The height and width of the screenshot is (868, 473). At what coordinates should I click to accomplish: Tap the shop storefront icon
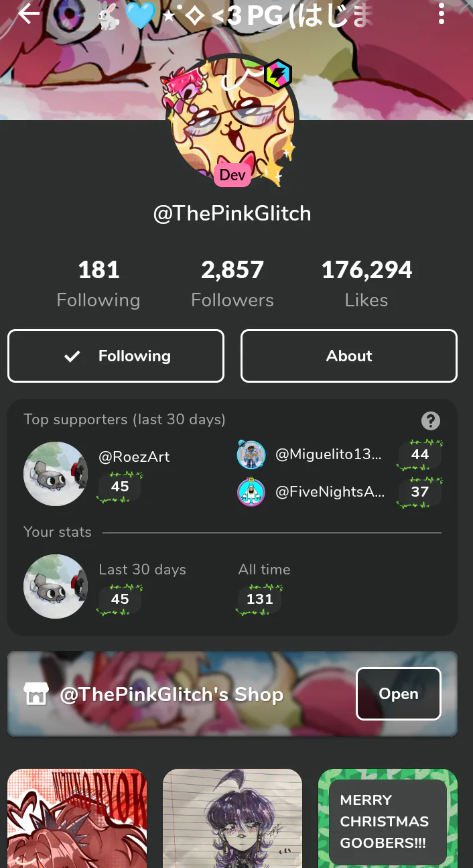[36, 694]
